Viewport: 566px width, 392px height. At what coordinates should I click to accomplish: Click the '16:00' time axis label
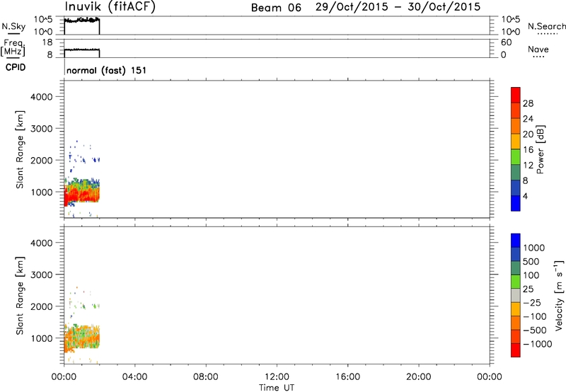(x=347, y=377)
